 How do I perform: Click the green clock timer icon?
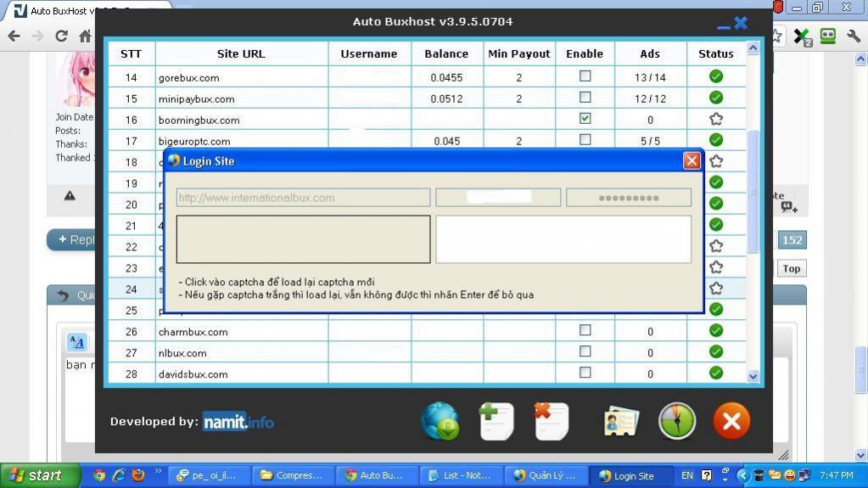[677, 422]
